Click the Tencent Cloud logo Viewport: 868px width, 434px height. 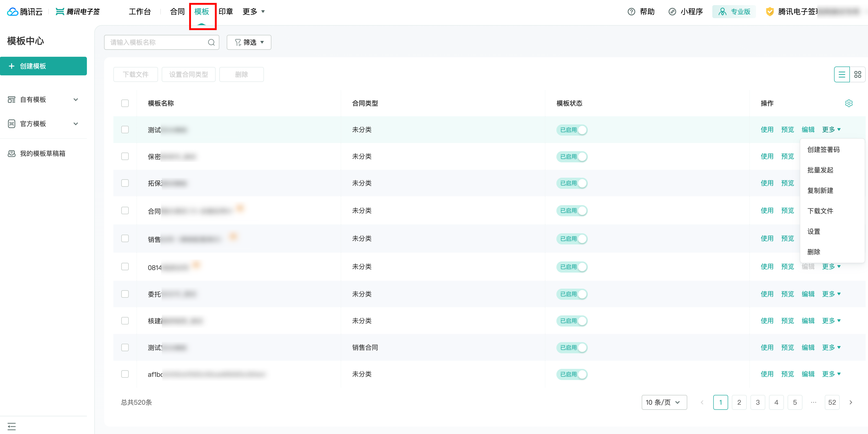25,11
